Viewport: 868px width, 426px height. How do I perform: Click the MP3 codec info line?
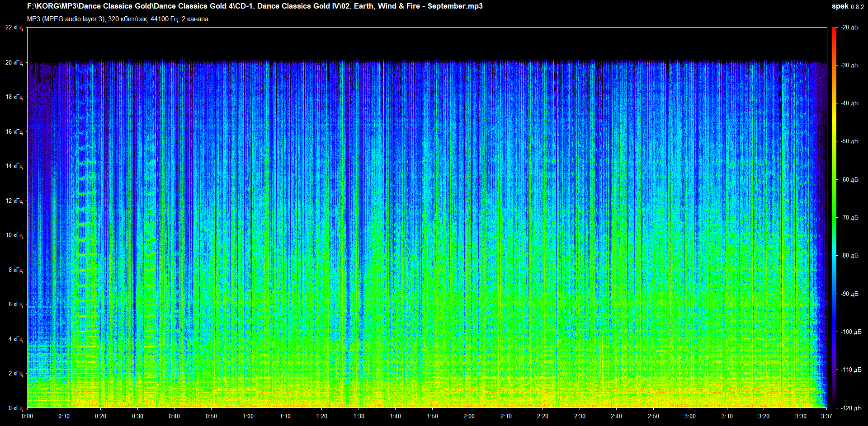click(118, 19)
